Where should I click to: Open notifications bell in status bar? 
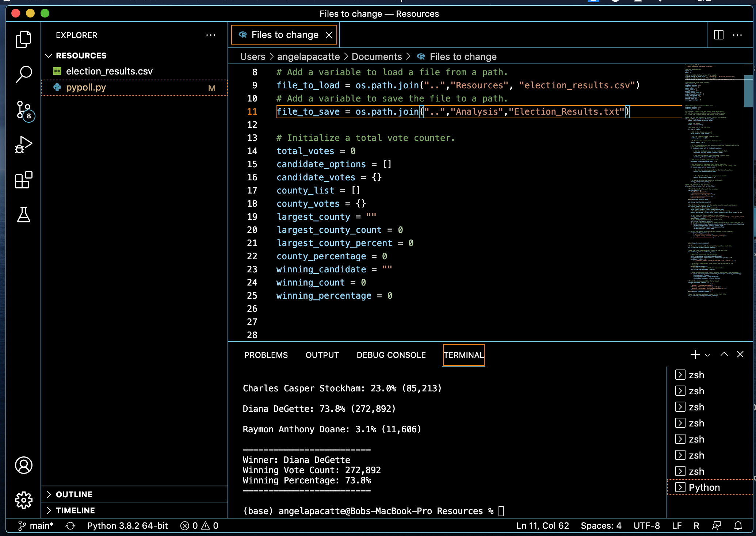point(738,526)
